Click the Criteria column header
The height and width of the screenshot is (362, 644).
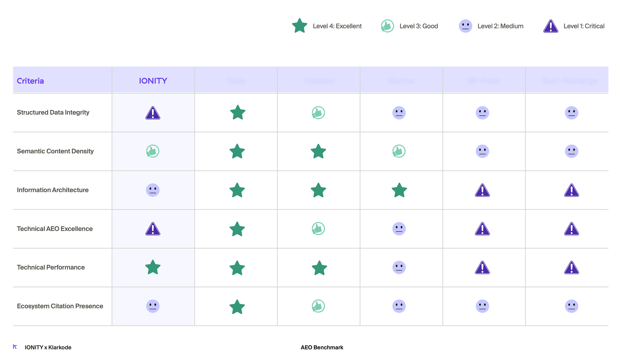coord(30,81)
